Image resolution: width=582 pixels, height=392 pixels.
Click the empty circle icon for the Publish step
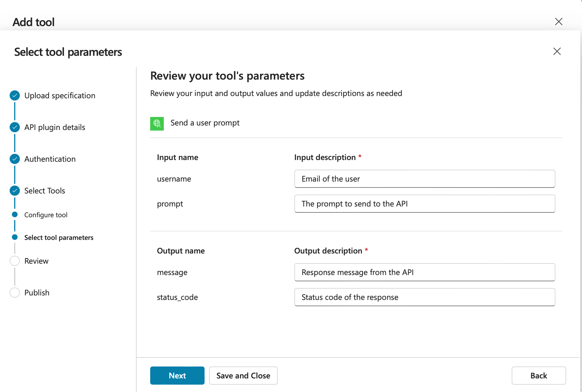tap(14, 292)
